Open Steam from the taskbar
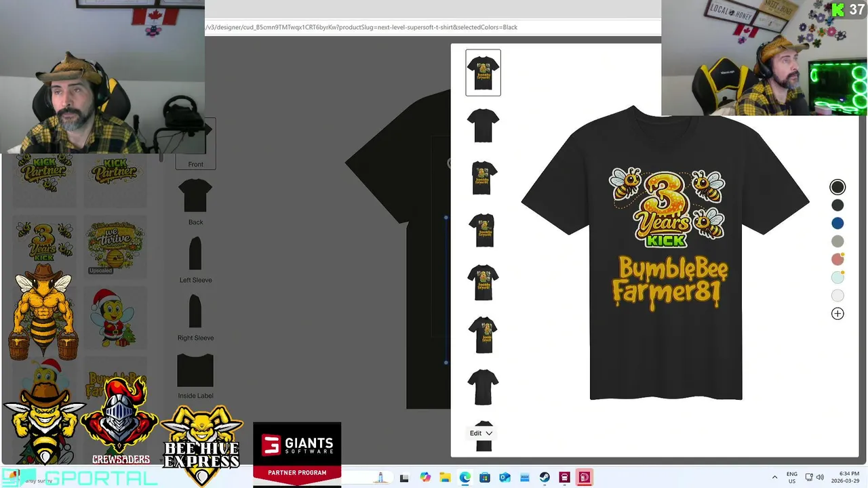The height and width of the screenshot is (488, 868). click(x=545, y=478)
